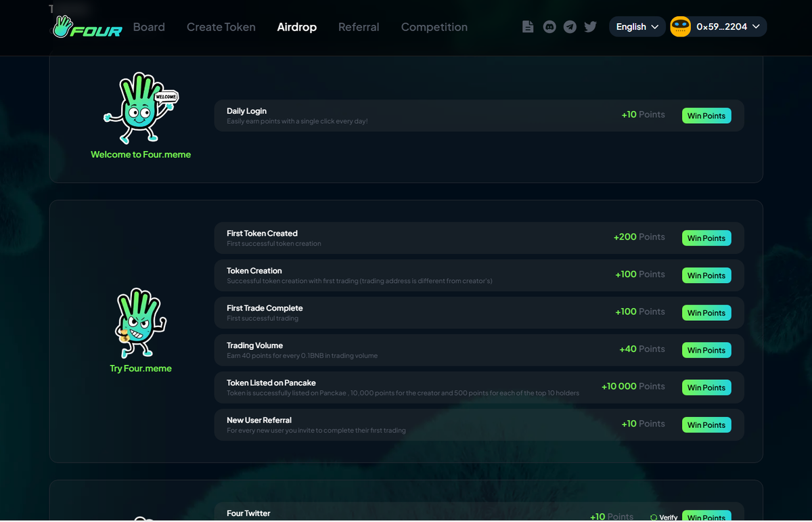
Task: Click the New User Referral title
Action: (x=259, y=420)
